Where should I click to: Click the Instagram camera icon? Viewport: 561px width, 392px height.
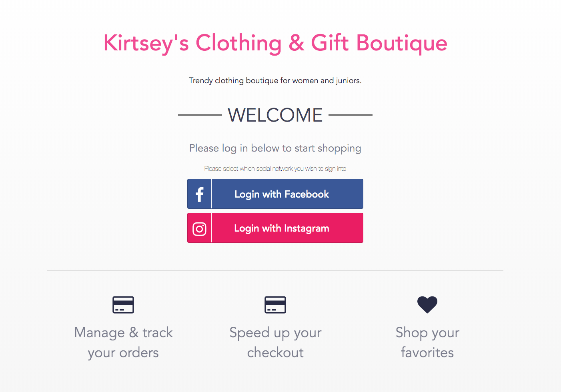coord(199,228)
